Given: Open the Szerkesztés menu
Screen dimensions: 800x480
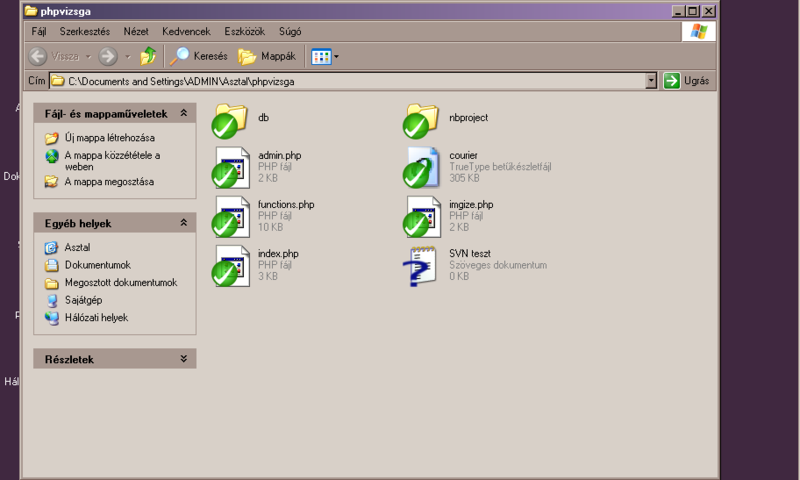Looking at the screenshot, I should pyautogui.click(x=85, y=32).
